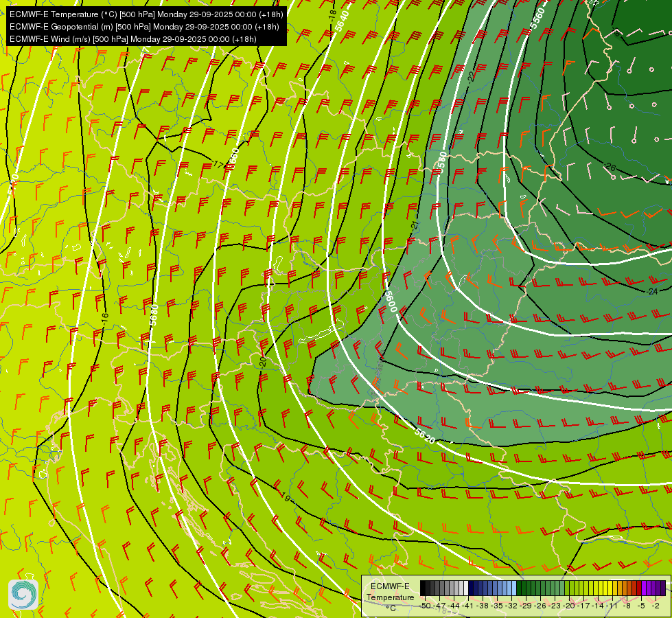
Task: Click the -44 legend scale value
Action: click(x=454, y=606)
